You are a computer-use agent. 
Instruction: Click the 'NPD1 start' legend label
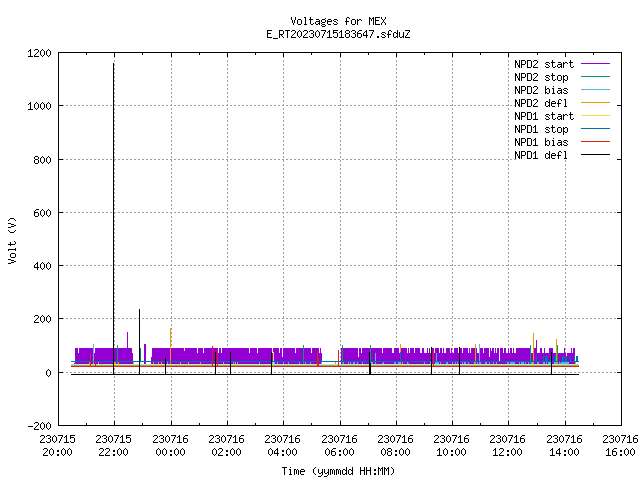click(x=544, y=116)
